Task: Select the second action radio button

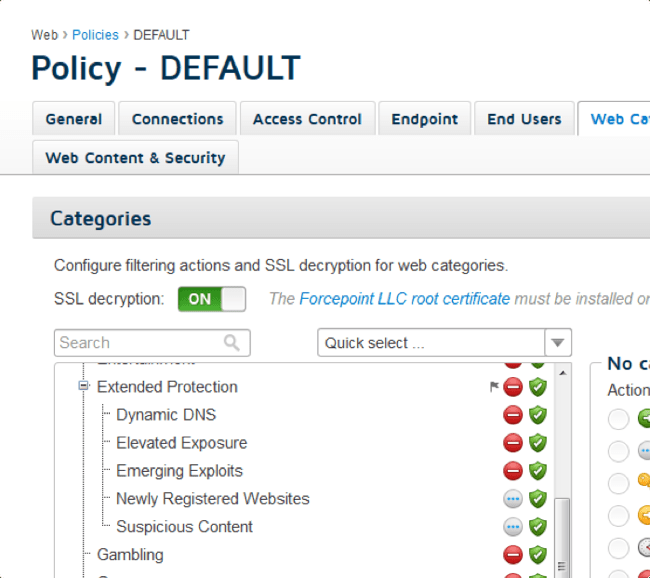Action: tap(619, 451)
